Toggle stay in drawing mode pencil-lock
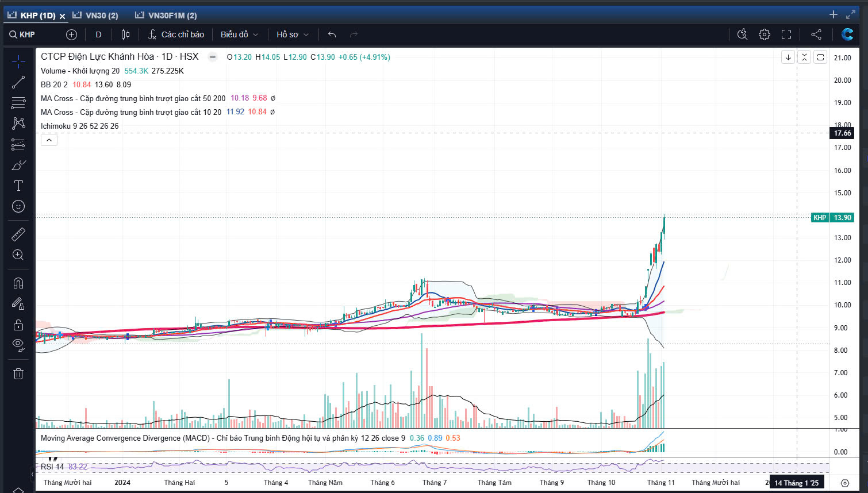 [18, 303]
